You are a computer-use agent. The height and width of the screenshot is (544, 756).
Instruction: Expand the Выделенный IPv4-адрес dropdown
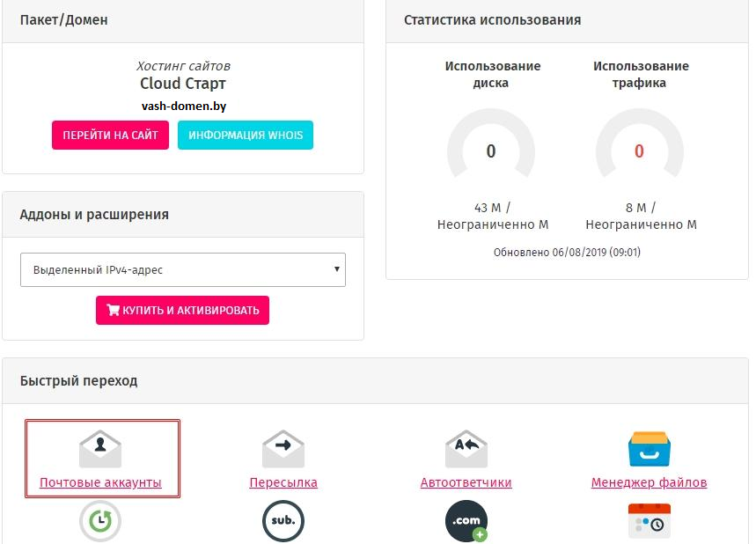[183, 269]
